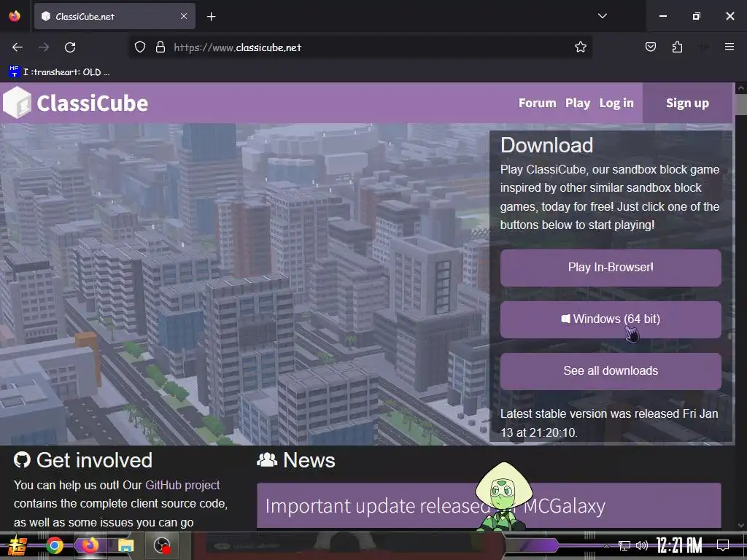Click the Play In-Browser! button

611,268
